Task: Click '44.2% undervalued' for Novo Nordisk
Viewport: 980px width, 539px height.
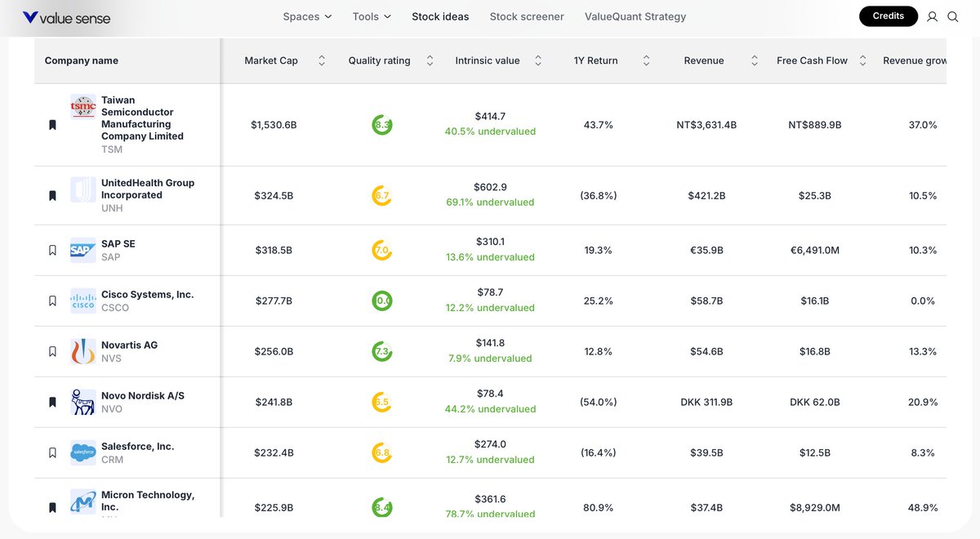Action: [x=490, y=409]
